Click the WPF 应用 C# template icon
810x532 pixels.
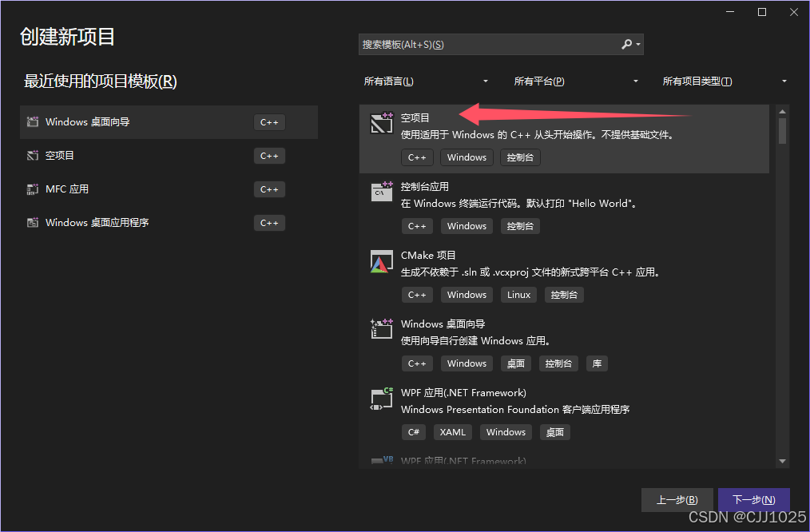tap(381, 399)
